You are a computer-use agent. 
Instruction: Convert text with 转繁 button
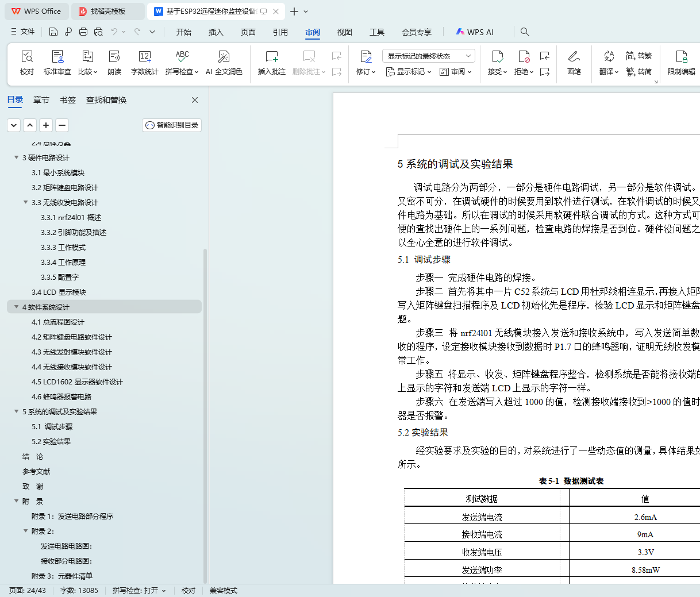click(x=639, y=56)
